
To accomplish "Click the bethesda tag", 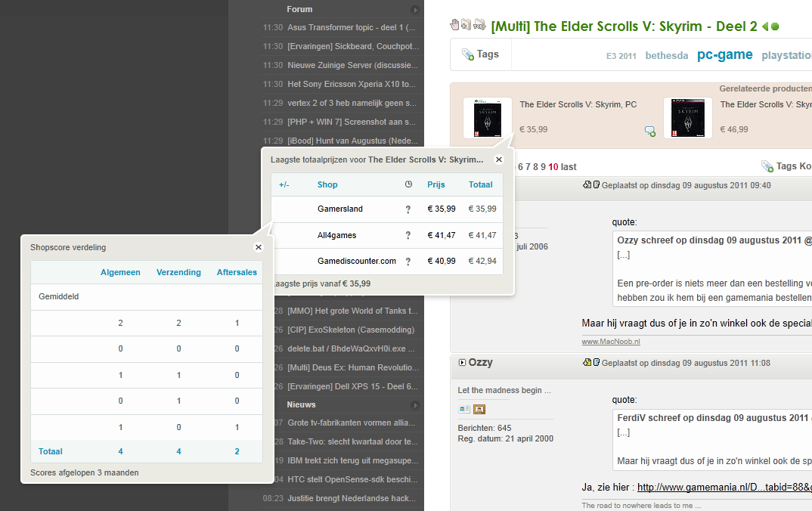I will pyautogui.click(x=667, y=55).
